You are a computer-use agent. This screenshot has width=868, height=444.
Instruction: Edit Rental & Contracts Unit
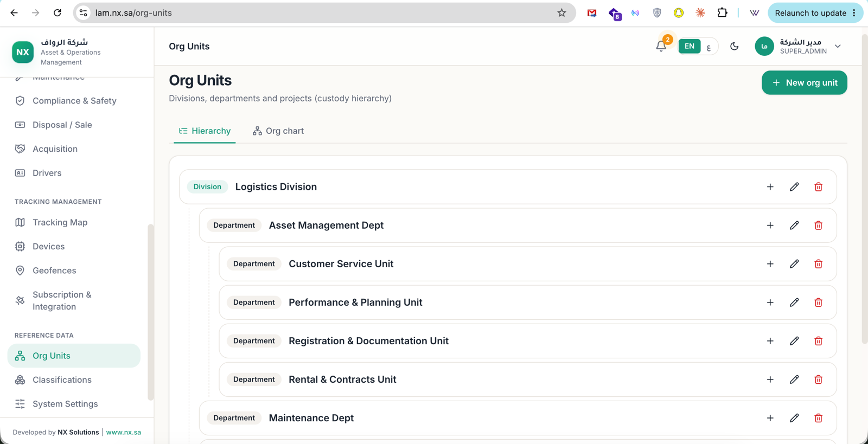pos(794,379)
